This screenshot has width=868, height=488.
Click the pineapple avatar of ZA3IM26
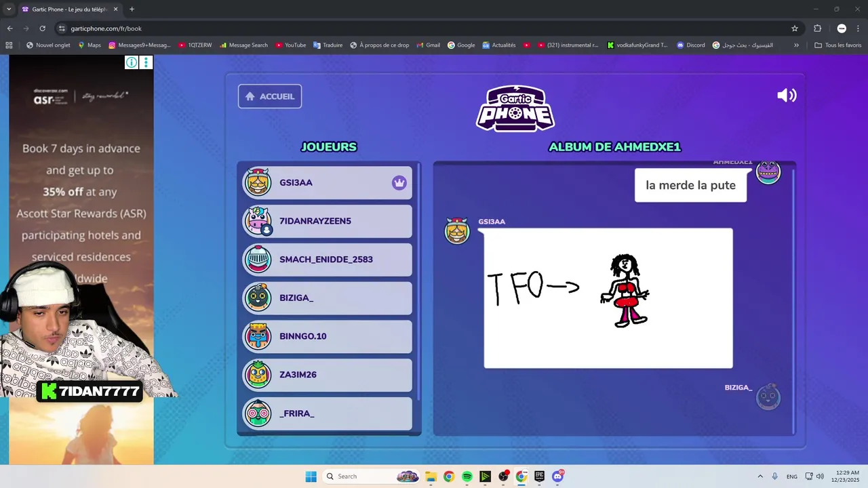click(x=258, y=375)
